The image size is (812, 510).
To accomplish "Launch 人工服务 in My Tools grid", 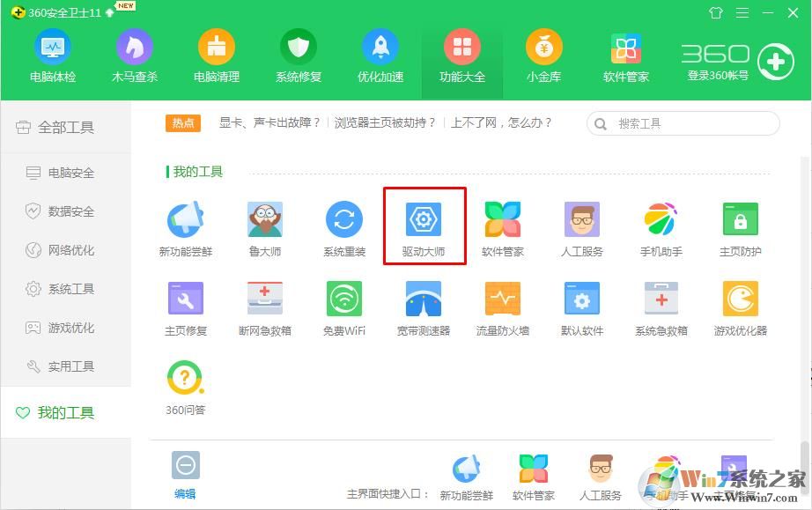I will pyautogui.click(x=582, y=228).
